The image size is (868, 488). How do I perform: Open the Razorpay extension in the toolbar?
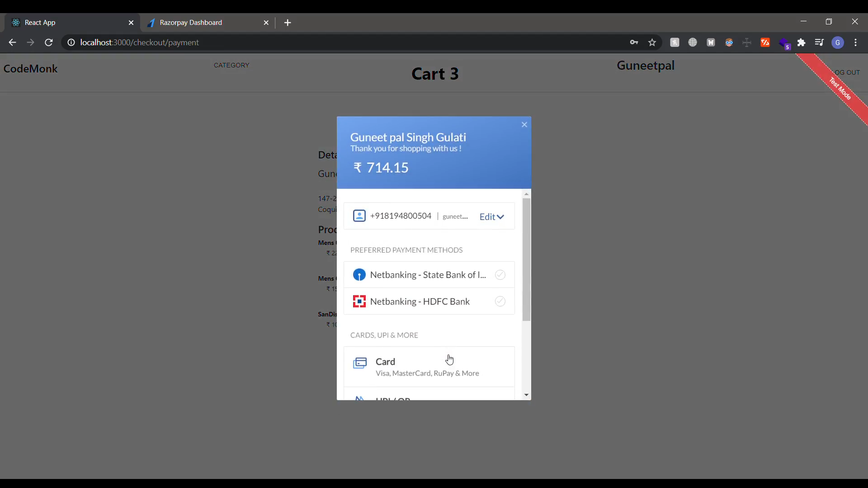pos(765,42)
